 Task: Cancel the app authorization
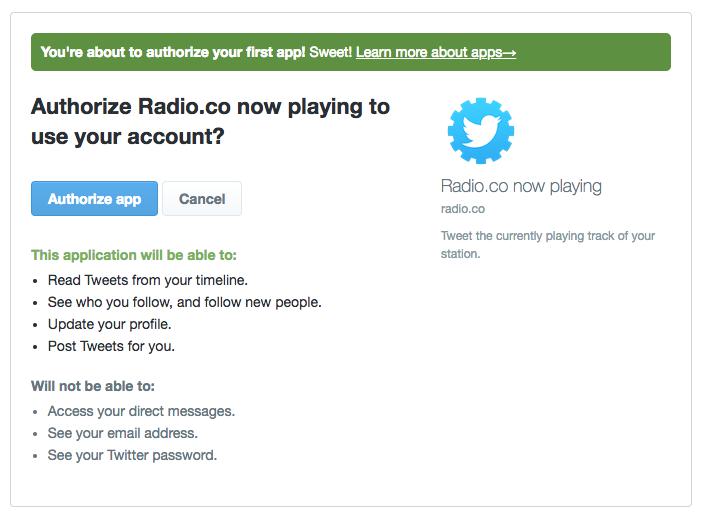point(202,199)
